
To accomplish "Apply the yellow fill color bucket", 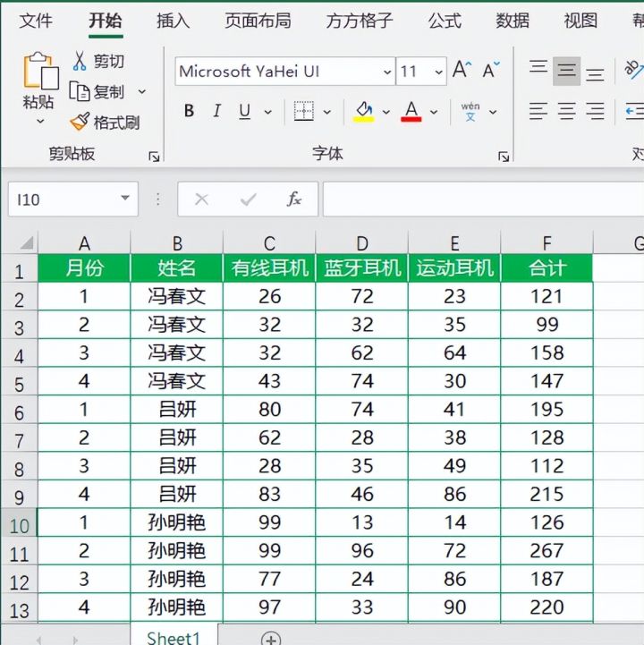I will point(363,112).
